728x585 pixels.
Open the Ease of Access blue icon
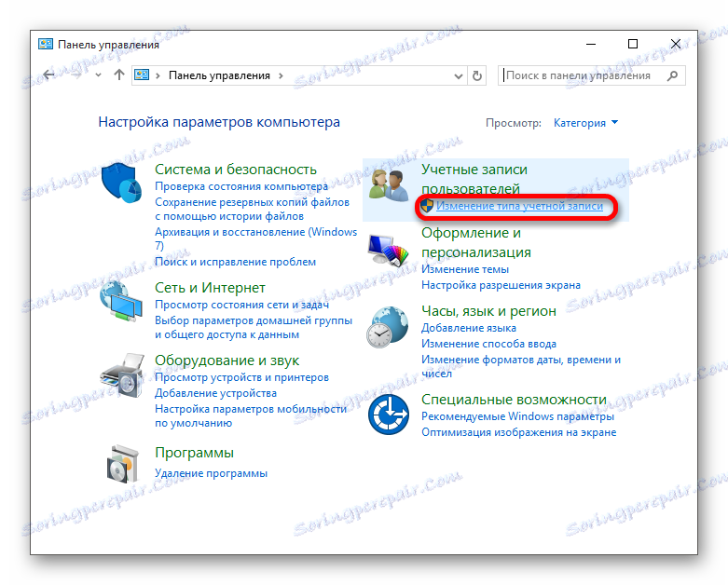[x=388, y=415]
